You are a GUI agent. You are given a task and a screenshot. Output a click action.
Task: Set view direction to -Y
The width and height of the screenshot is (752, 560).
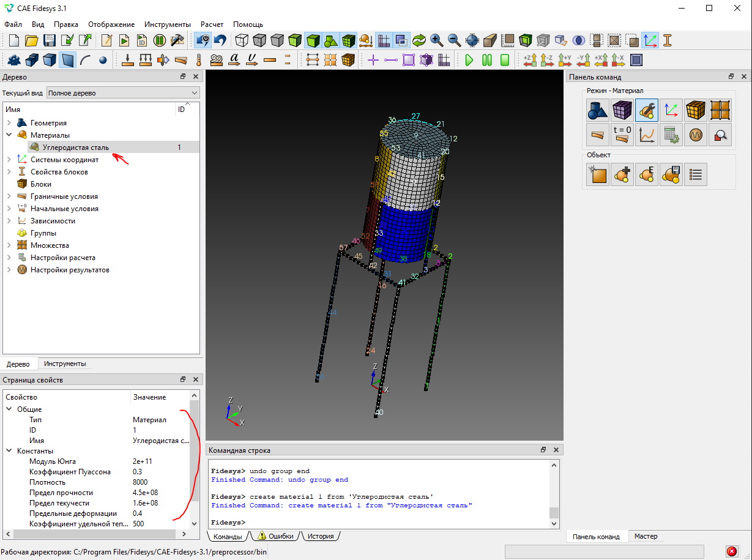(x=583, y=60)
